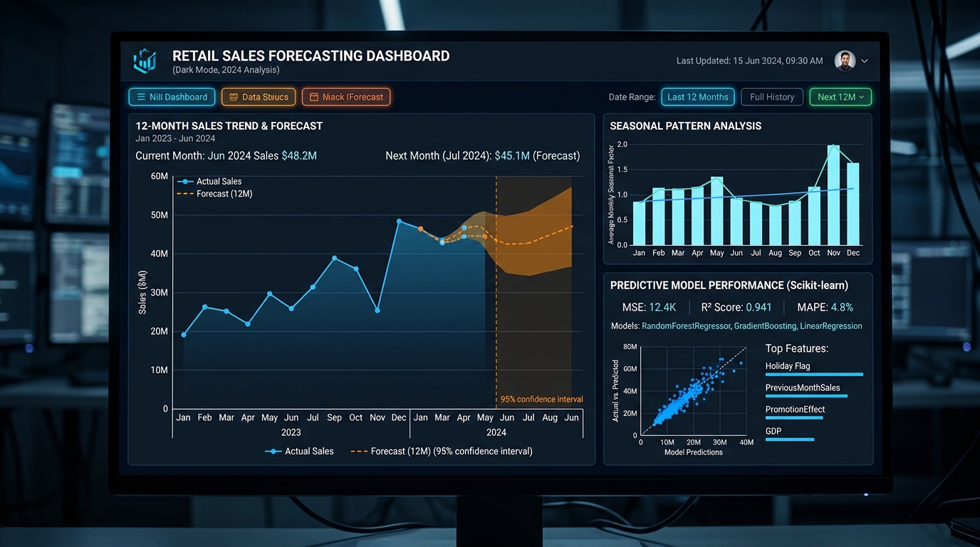Open the GradientBoosting model link
This screenshot has height=547, width=980.
pyautogui.click(x=765, y=326)
